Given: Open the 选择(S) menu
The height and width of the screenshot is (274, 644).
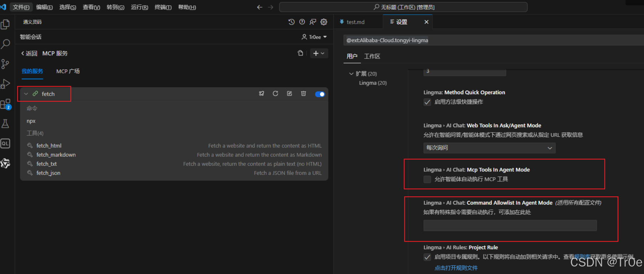Looking at the screenshot, I should click(x=68, y=7).
